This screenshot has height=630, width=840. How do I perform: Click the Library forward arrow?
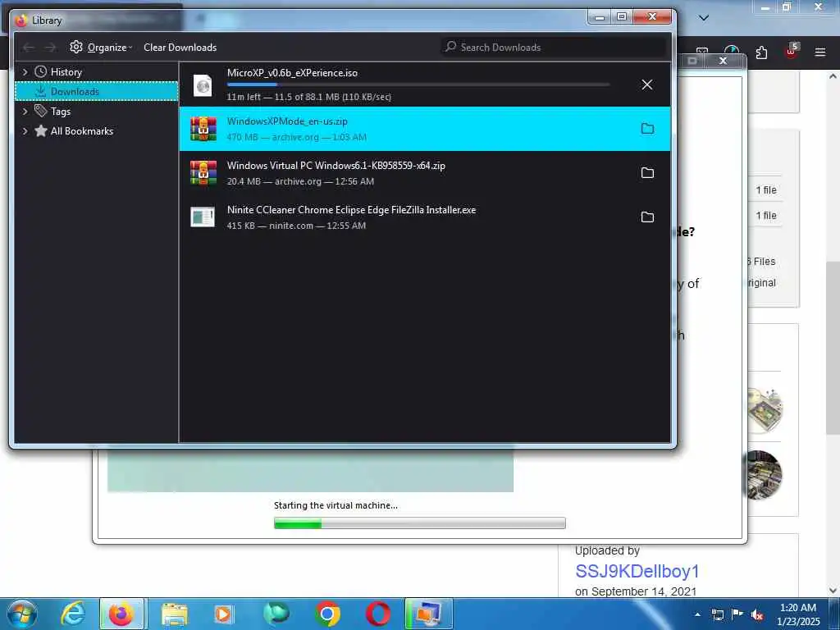[x=50, y=48]
